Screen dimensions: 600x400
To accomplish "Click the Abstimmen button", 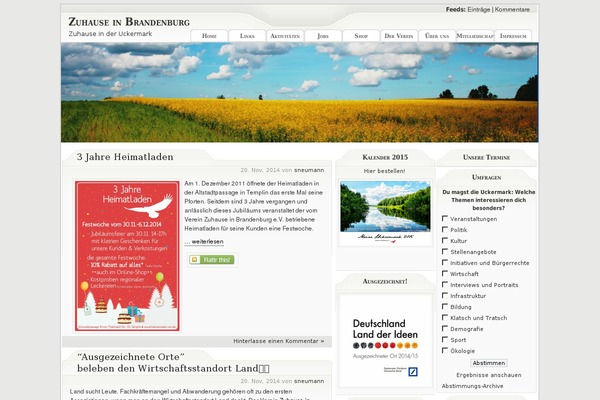I will (489, 363).
